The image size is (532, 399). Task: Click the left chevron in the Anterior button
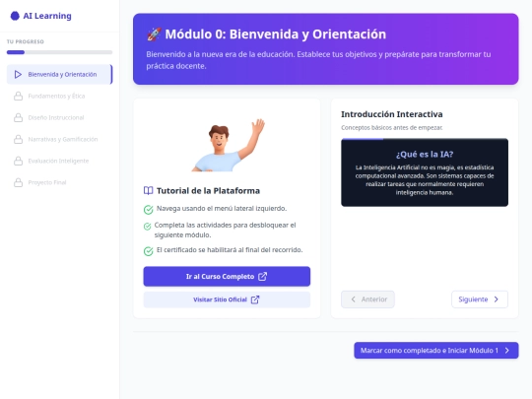(354, 299)
